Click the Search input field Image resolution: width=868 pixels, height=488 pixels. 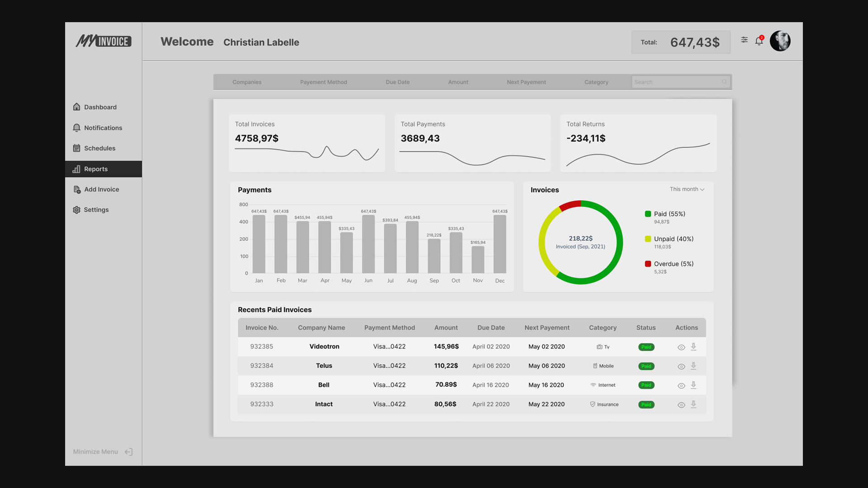coord(675,82)
